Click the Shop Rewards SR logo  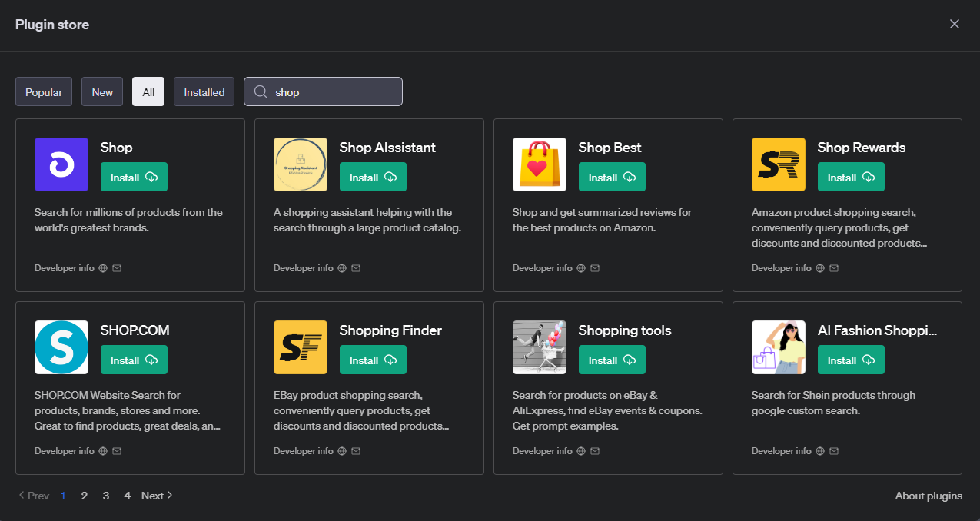pyautogui.click(x=779, y=164)
